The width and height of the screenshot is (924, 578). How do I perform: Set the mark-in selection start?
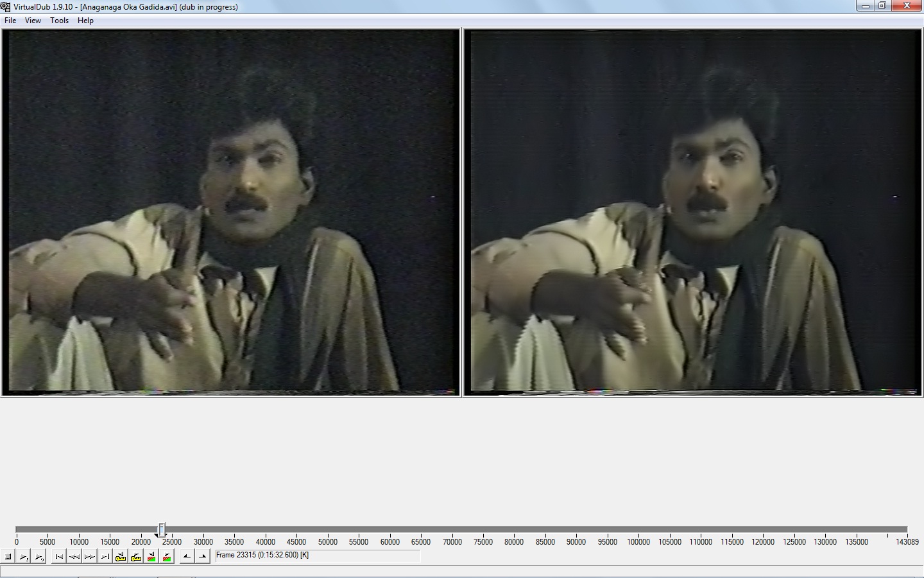(x=187, y=557)
